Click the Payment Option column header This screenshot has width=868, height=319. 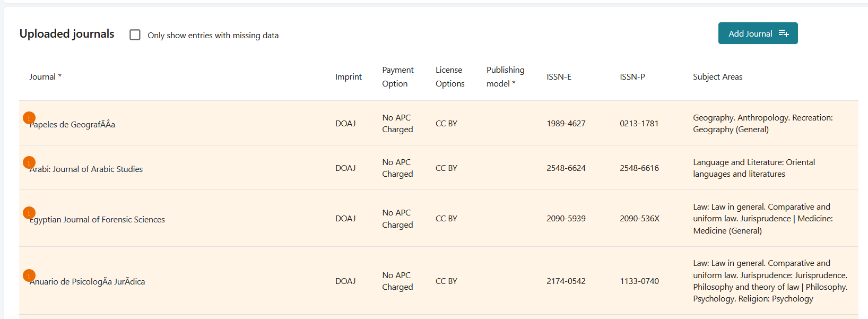point(398,77)
